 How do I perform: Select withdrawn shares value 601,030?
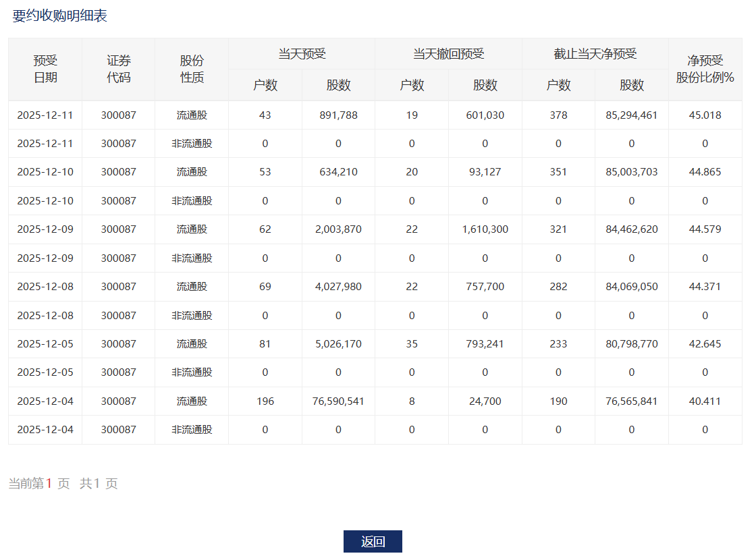coord(485,115)
